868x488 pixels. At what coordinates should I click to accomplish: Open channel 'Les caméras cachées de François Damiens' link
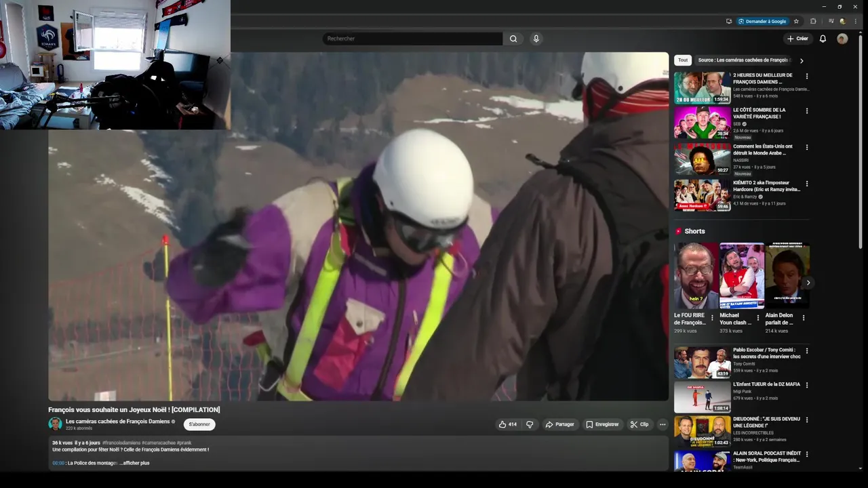click(x=117, y=421)
